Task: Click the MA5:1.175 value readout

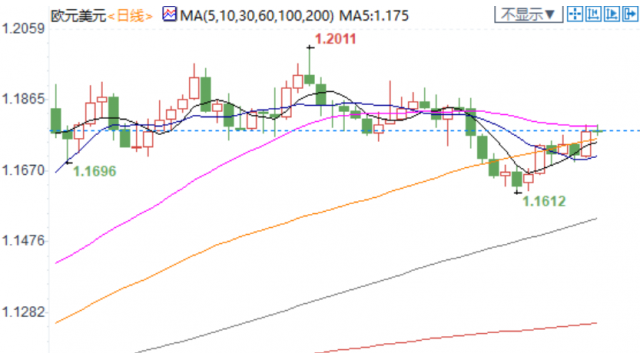Action: click(374, 16)
